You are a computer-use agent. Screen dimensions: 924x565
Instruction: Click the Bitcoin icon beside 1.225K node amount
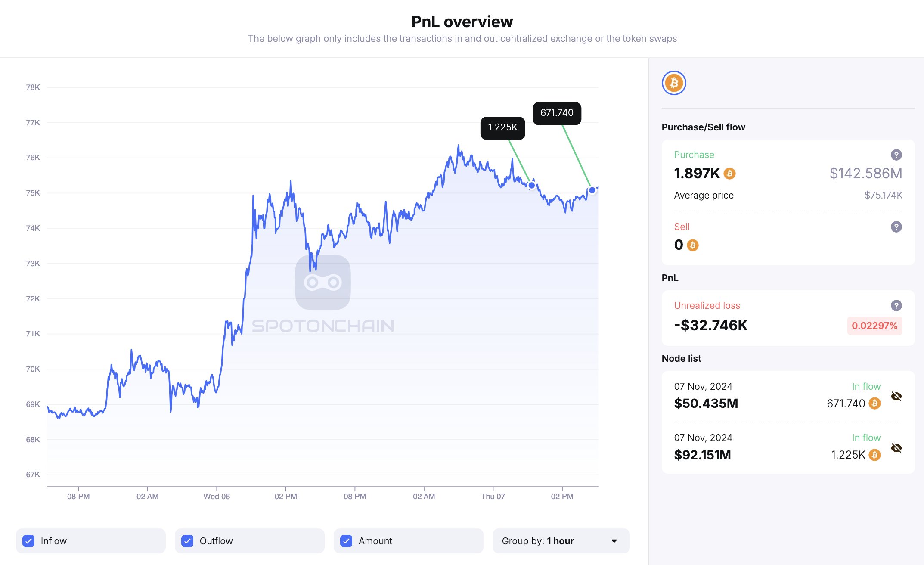[874, 455]
